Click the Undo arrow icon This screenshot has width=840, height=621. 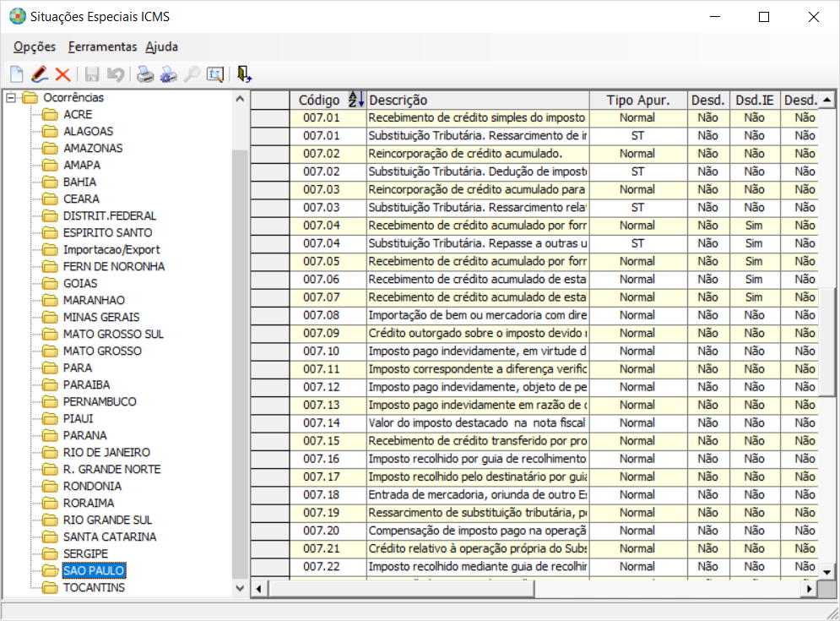click(x=115, y=74)
